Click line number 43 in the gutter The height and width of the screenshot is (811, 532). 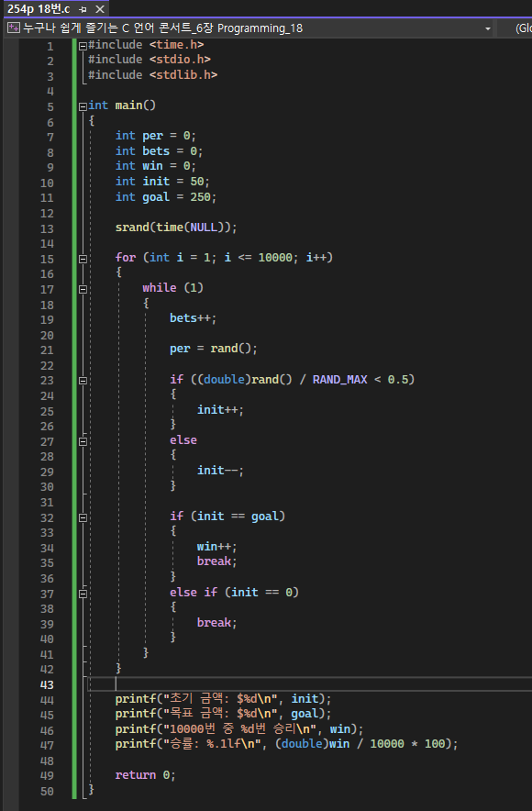click(47, 684)
